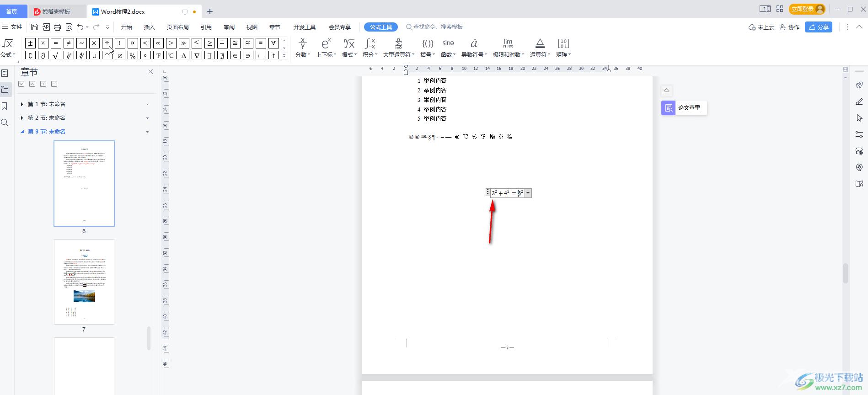Open the 开始 ribbon tab

pos(127,27)
